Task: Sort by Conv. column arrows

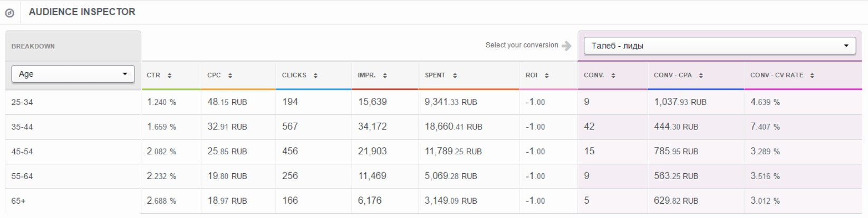Action: tap(613, 76)
